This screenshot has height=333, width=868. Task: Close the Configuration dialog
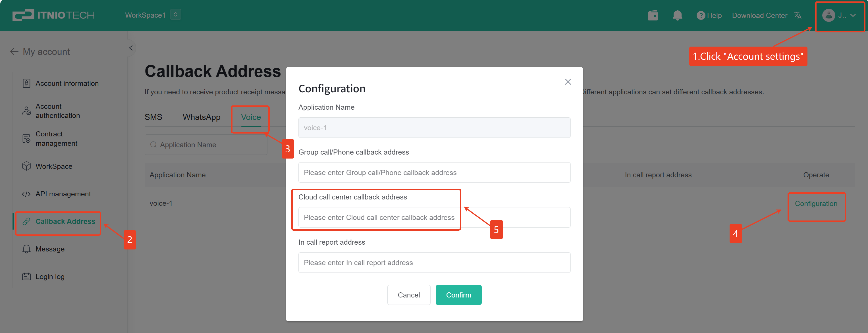pos(568,82)
